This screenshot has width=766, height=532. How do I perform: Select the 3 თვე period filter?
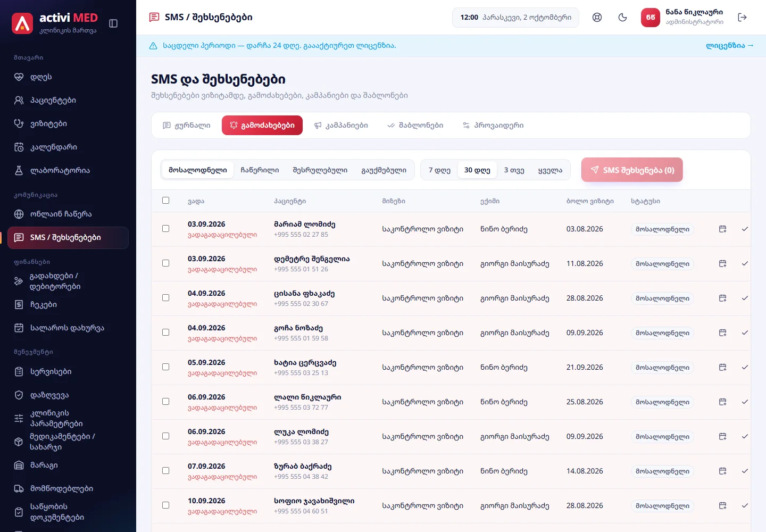coord(514,170)
